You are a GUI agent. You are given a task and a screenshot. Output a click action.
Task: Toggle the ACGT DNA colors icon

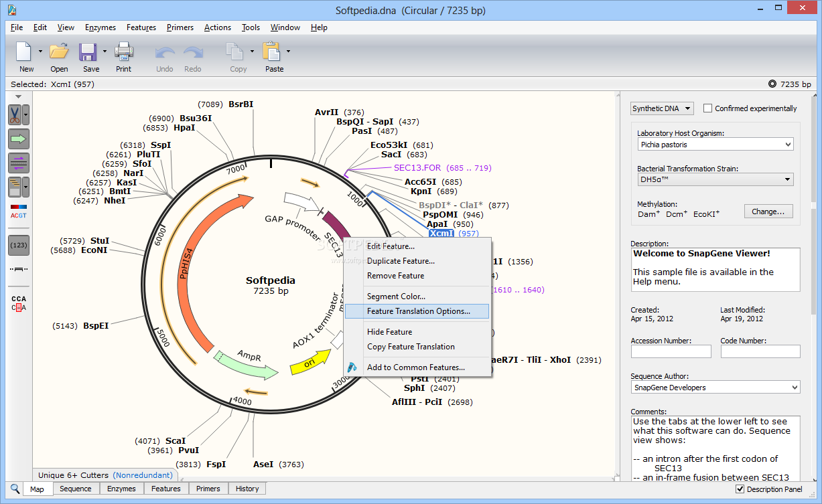point(19,212)
